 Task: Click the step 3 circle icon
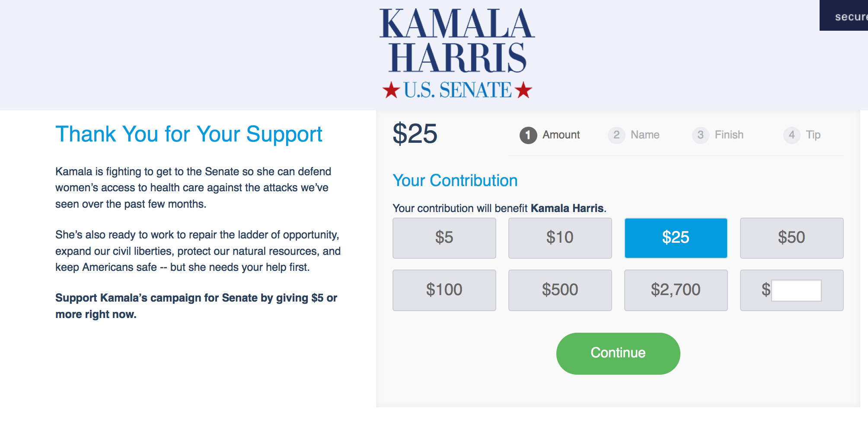tap(700, 135)
